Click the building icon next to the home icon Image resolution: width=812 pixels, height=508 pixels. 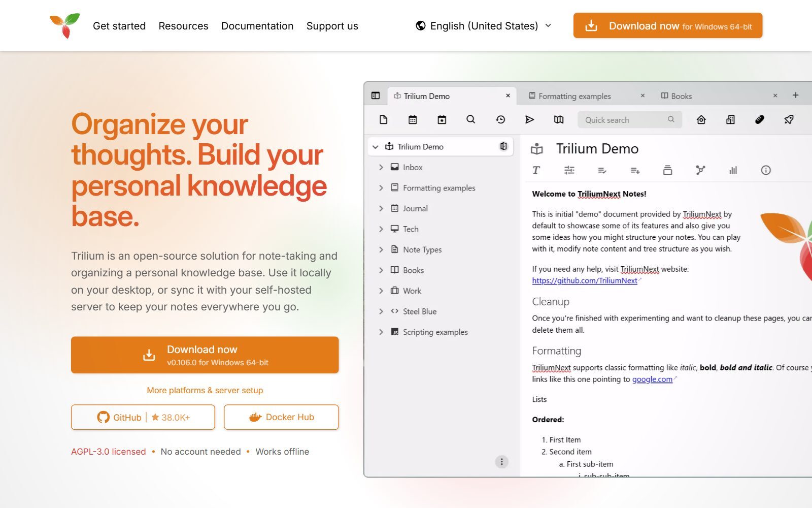pyautogui.click(x=730, y=119)
